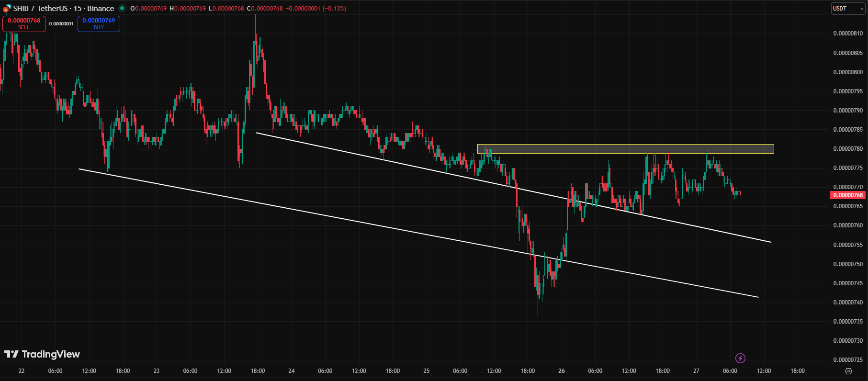Click the 0.00000001 spread value
This screenshot has width=868, height=381.
61,24
